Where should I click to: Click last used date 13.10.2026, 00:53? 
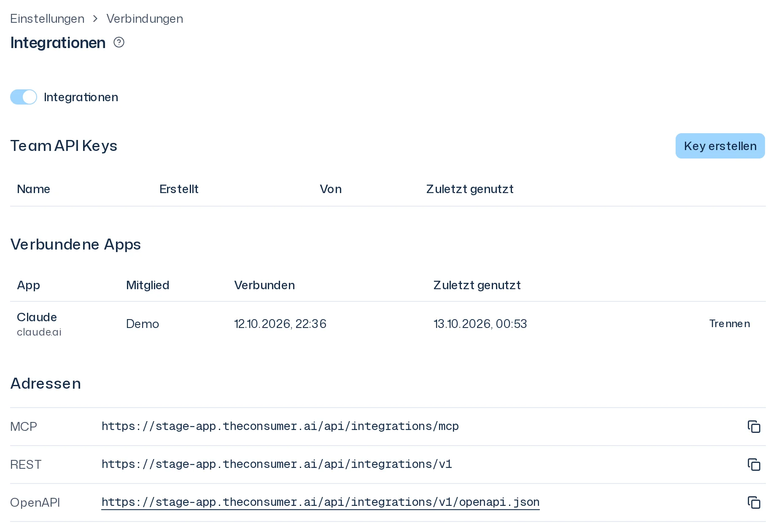[480, 324]
